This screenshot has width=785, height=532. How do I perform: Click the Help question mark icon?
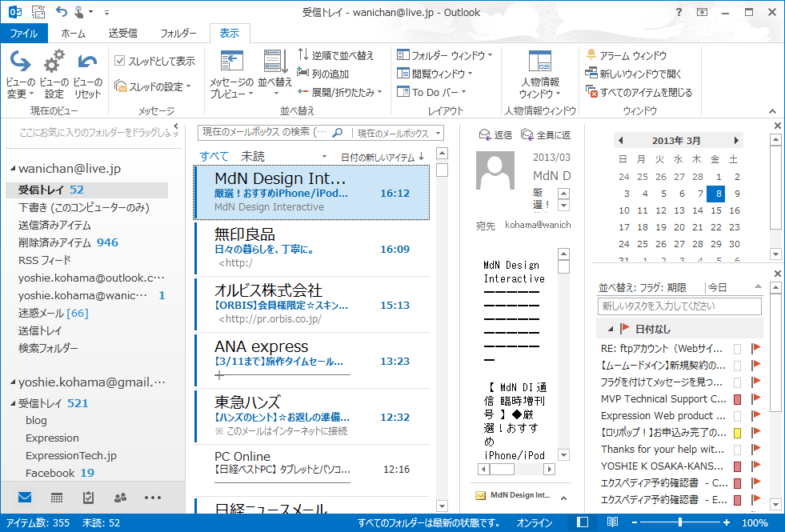679,12
